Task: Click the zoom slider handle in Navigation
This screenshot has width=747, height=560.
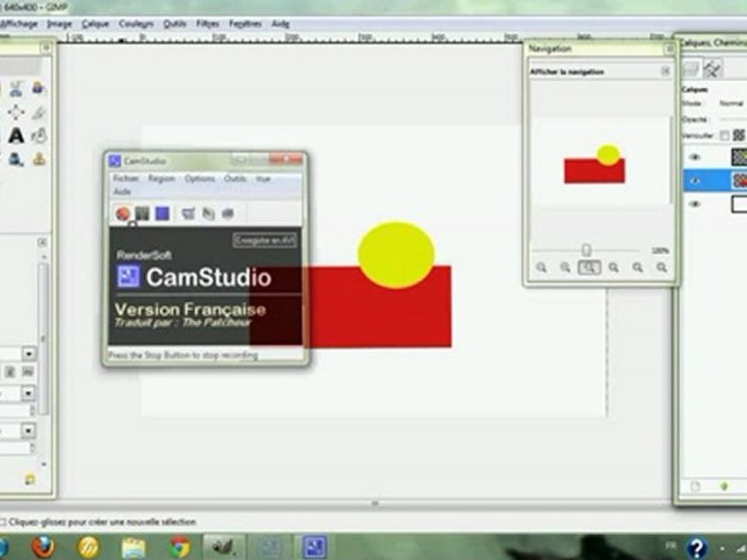Action: 587,250
